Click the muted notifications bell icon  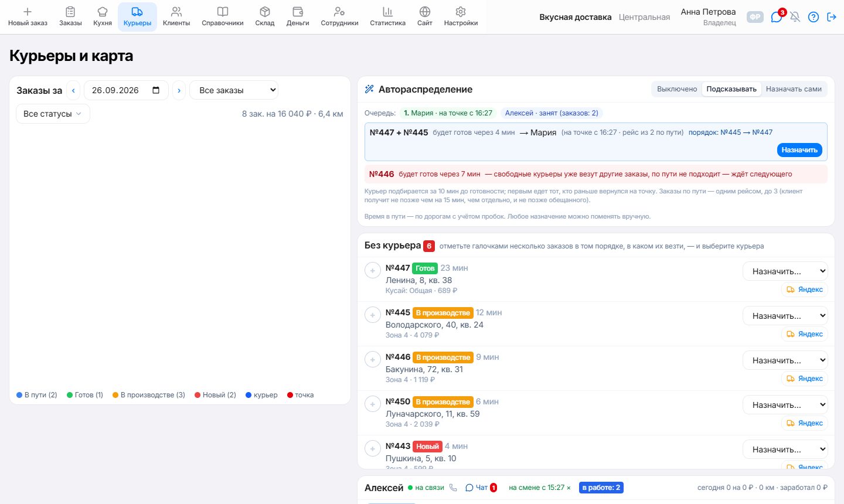(795, 17)
